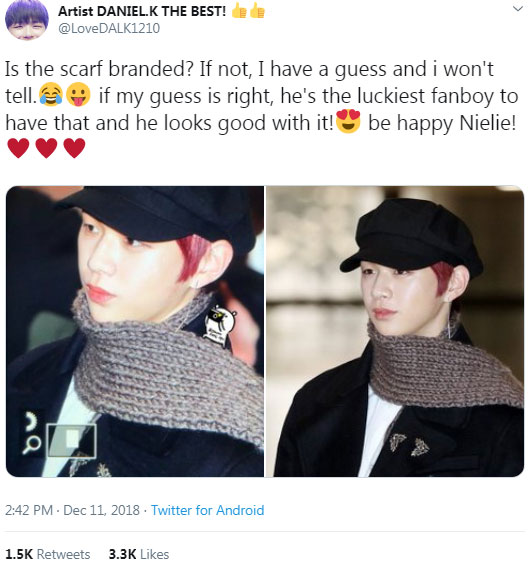530x566 pixels.
Task: Open the @LoveDALK1210 handle
Action: pyautogui.click(x=109, y=29)
